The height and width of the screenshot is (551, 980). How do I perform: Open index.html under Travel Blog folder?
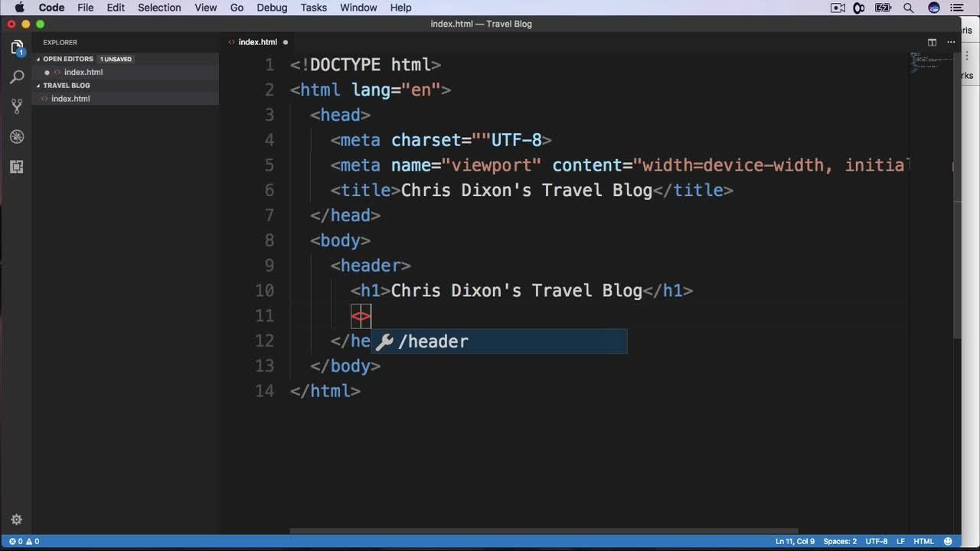point(70,99)
